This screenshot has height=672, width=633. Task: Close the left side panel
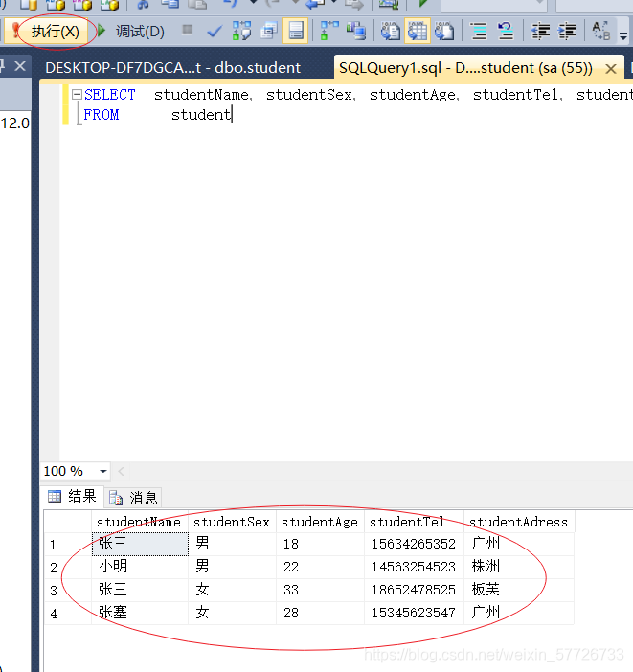click(20, 66)
